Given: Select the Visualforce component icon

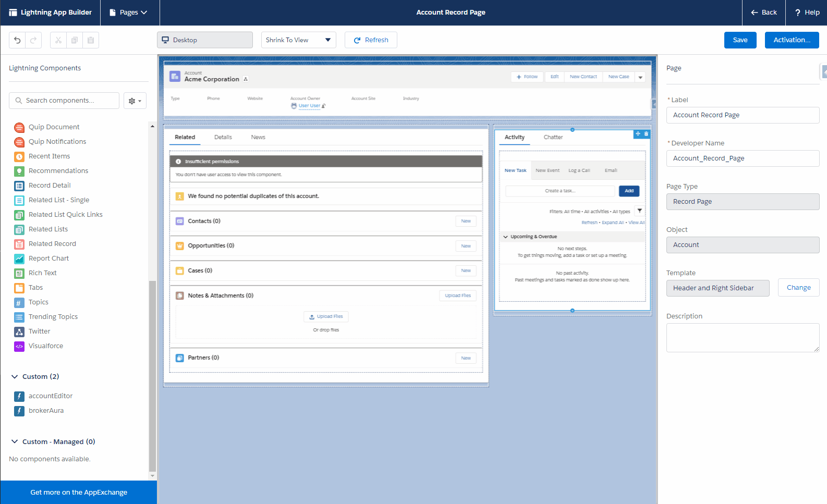Looking at the screenshot, I should pyautogui.click(x=19, y=346).
